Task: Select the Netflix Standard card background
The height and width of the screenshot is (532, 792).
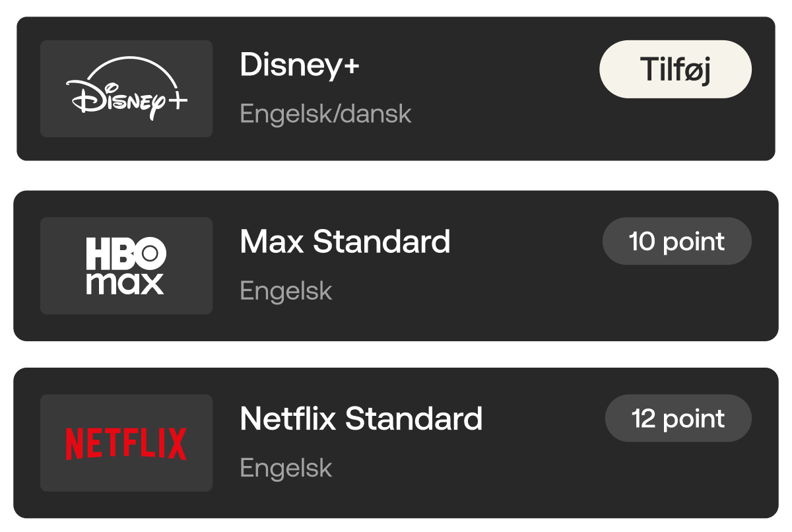Action: pyautogui.click(x=396, y=443)
